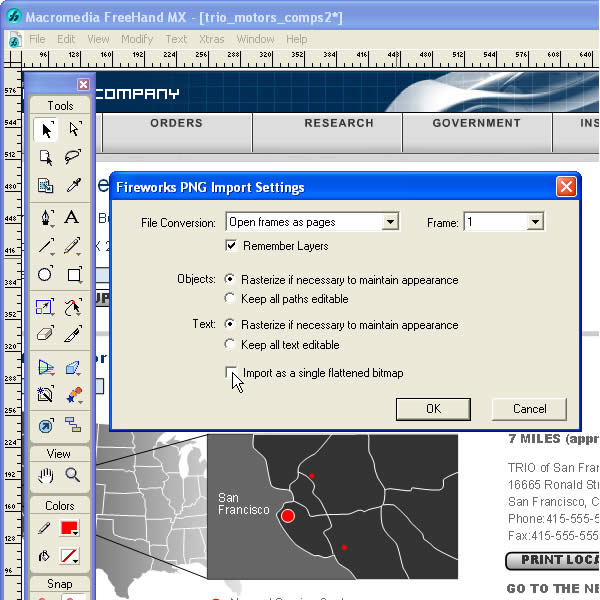Confirm import settings with OK
Screen dimensions: 600x600
(x=433, y=409)
